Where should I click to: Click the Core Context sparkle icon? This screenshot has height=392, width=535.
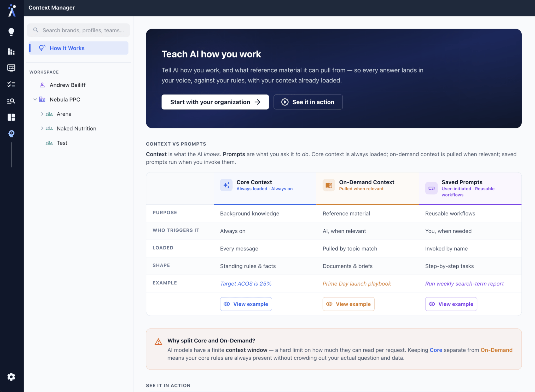(x=226, y=185)
